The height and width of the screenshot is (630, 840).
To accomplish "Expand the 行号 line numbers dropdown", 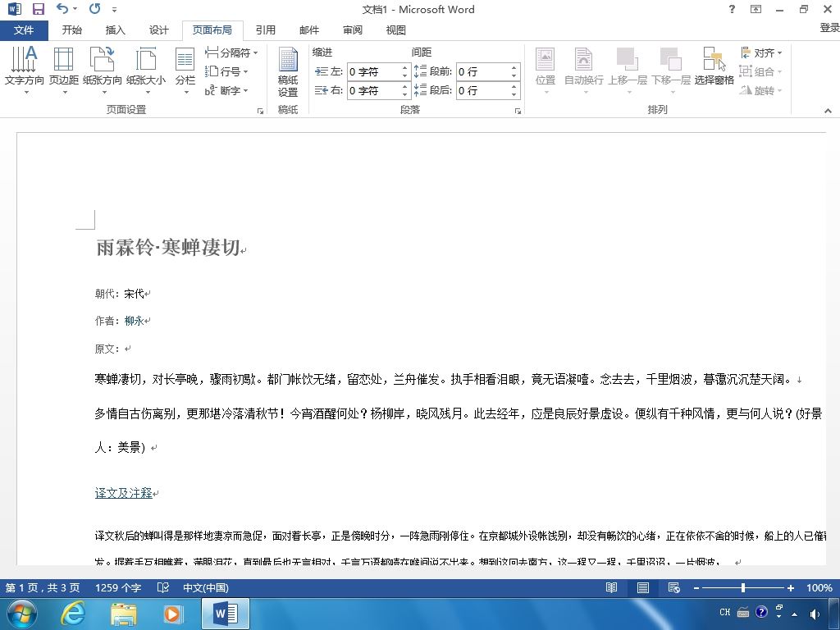I will tap(226, 71).
